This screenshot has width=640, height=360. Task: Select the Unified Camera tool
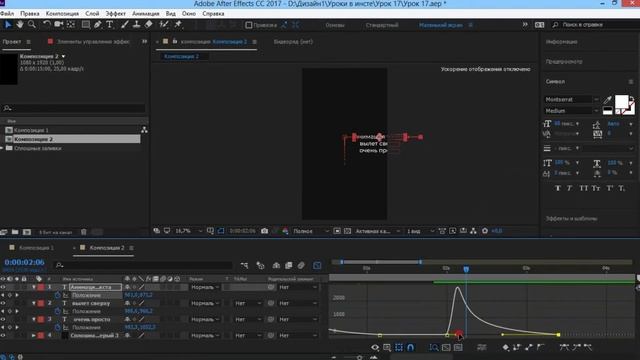click(58, 24)
